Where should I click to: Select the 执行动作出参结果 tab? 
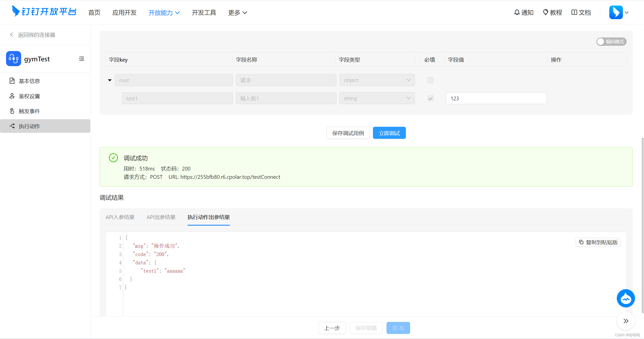click(208, 217)
